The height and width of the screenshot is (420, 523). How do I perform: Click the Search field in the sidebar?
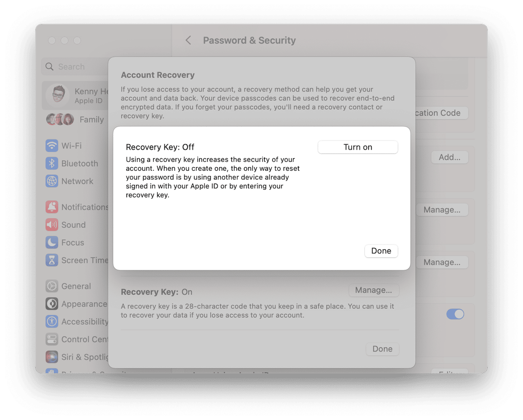point(75,67)
